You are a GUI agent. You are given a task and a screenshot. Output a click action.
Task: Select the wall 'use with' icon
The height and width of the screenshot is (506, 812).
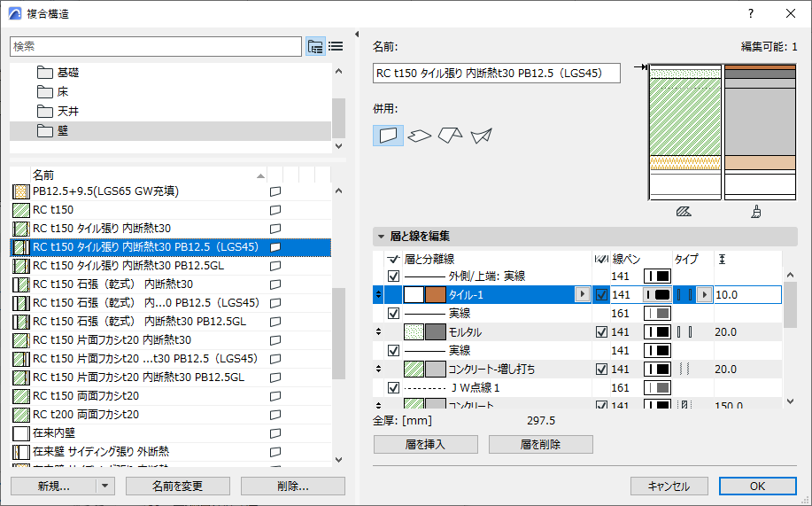(389, 136)
